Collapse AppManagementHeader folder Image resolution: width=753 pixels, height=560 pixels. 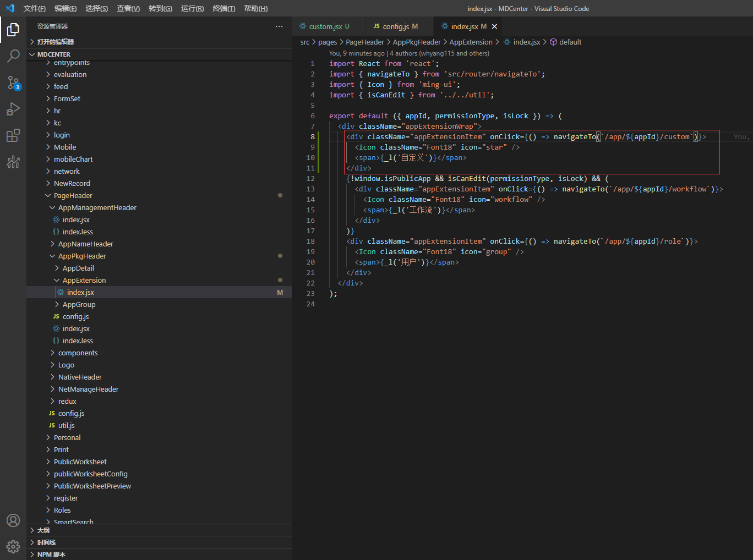[159, 207]
